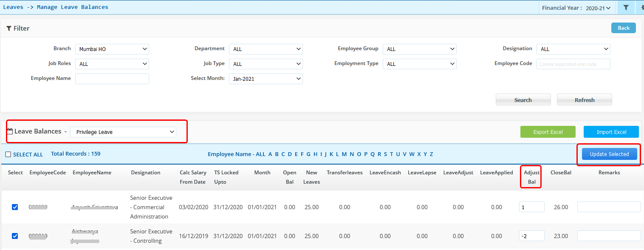Open the Job Roles dropdown
Screen dimensions: 644x250
112,64
